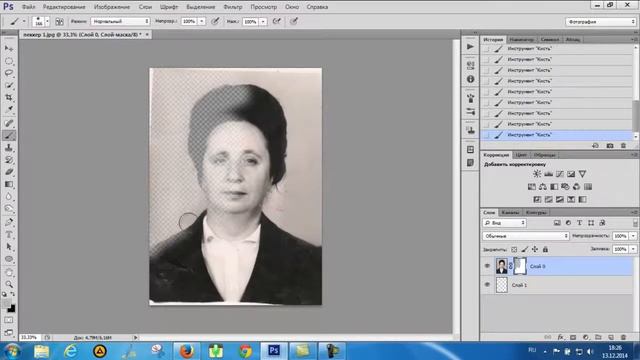Open the Фотография workspace dropdown
This screenshot has width=640, height=360.
(601, 22)
